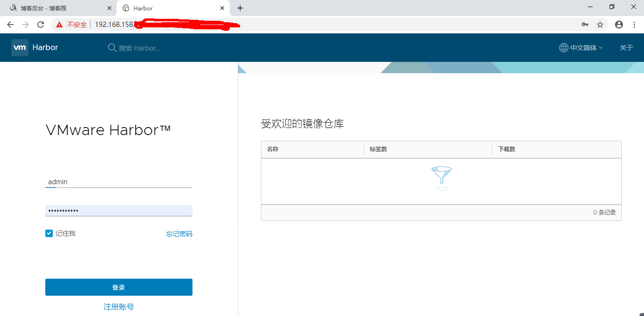Focus the username field containing admin
Viewport: 644px width, 316px height.
point(119,182)
